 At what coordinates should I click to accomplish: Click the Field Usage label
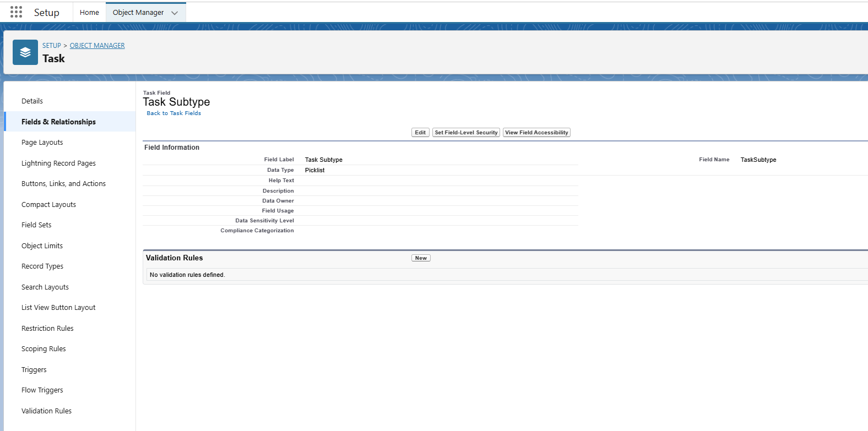pyautogui.click(x=278, y=211)
